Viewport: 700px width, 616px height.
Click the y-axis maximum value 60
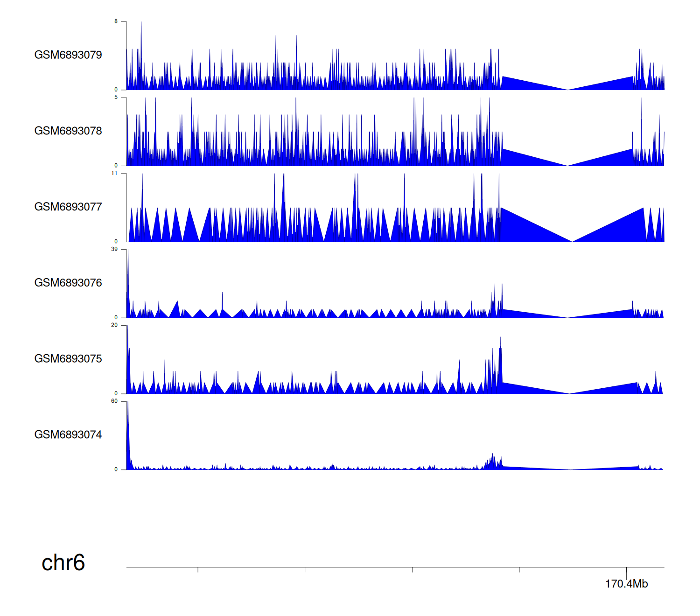[114, 401]
